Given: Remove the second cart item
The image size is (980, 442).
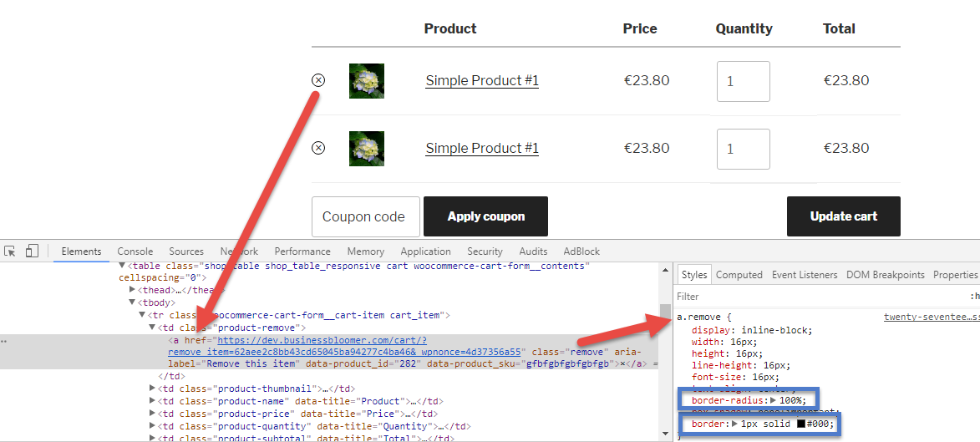Looking at the screenshot, I should click(318, 148).
